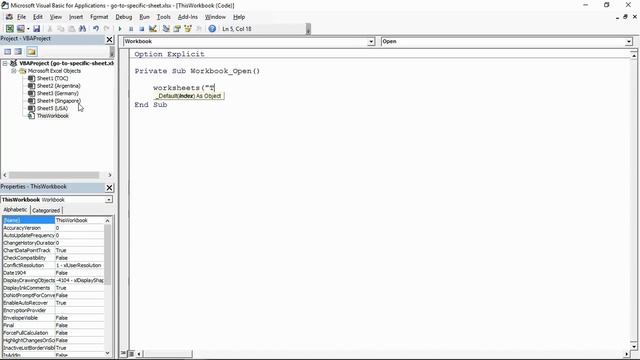Open the Edit menu
The image size is (640, 360).
coord(38,17)
